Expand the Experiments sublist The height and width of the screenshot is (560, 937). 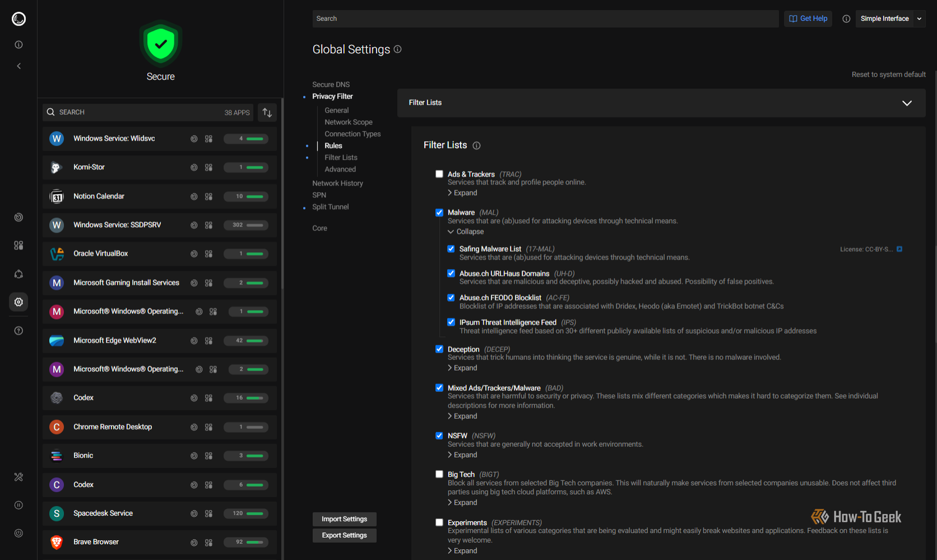tap(462, 551)
